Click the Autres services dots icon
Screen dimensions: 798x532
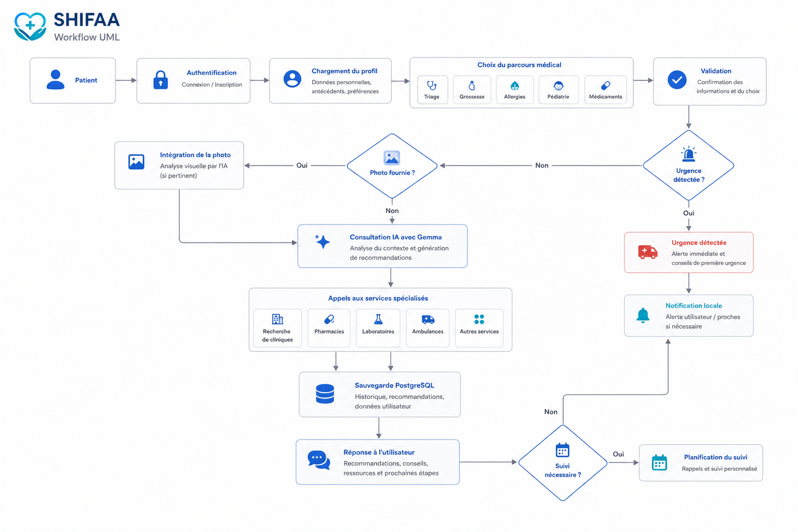click(479, 319)
